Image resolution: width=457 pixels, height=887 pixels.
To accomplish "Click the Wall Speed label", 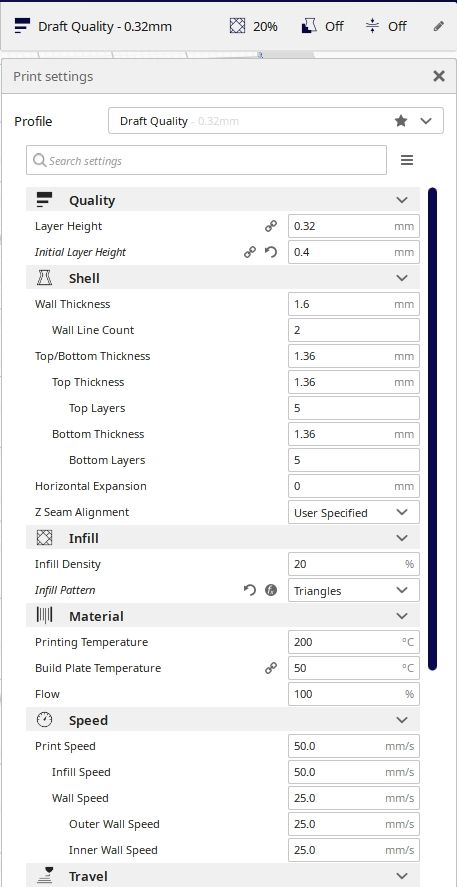I will [x=80, y=799].
